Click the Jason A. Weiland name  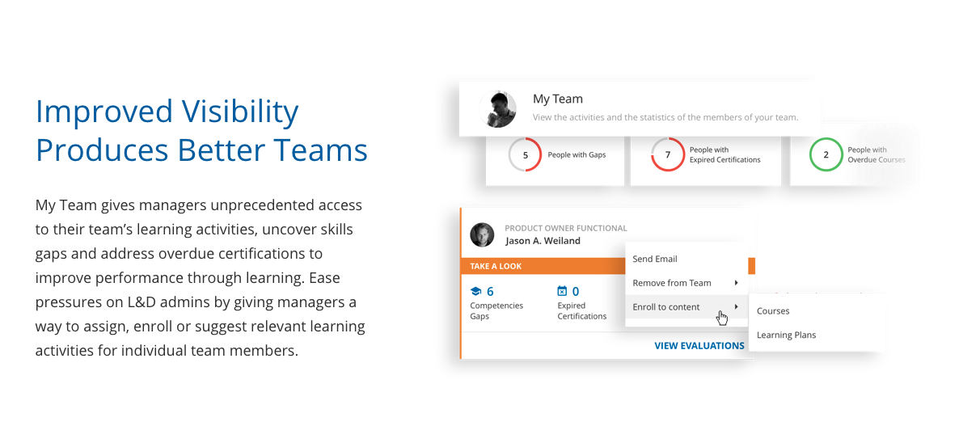[543, 241]
